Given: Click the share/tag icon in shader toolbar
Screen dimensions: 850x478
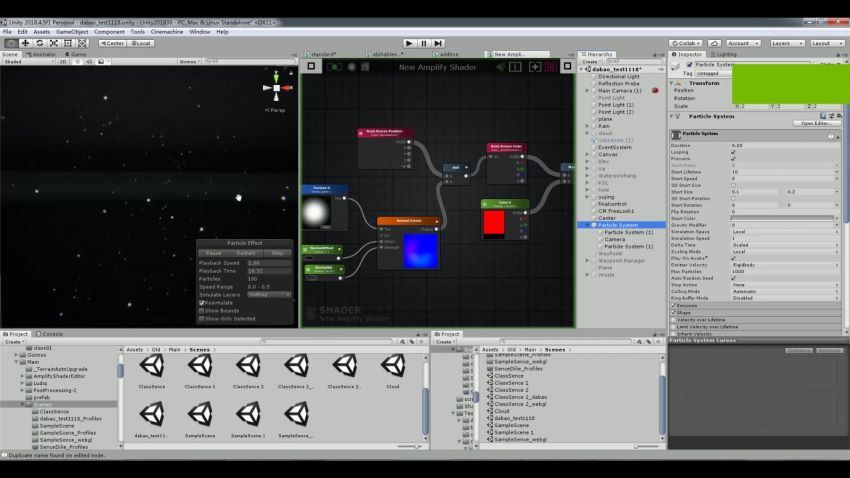Looking at the screenshot, I should click(x=500, y=67).
